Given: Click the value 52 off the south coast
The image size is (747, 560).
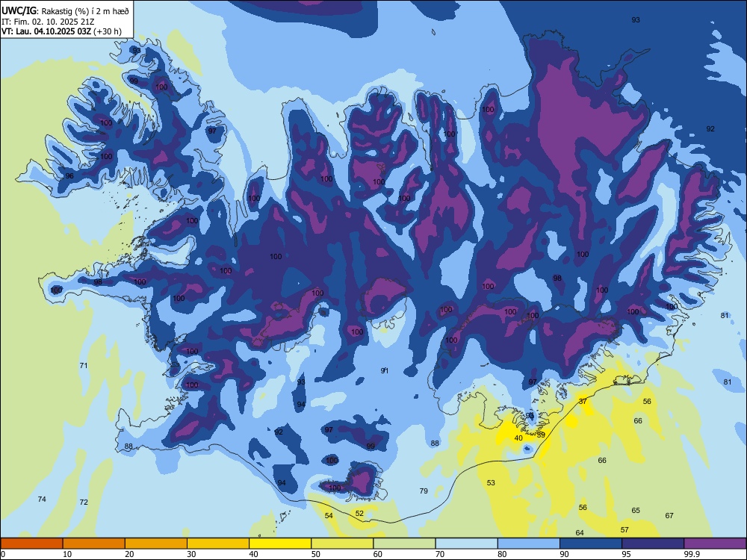Looking at the screenshot, I should point(359,514).
